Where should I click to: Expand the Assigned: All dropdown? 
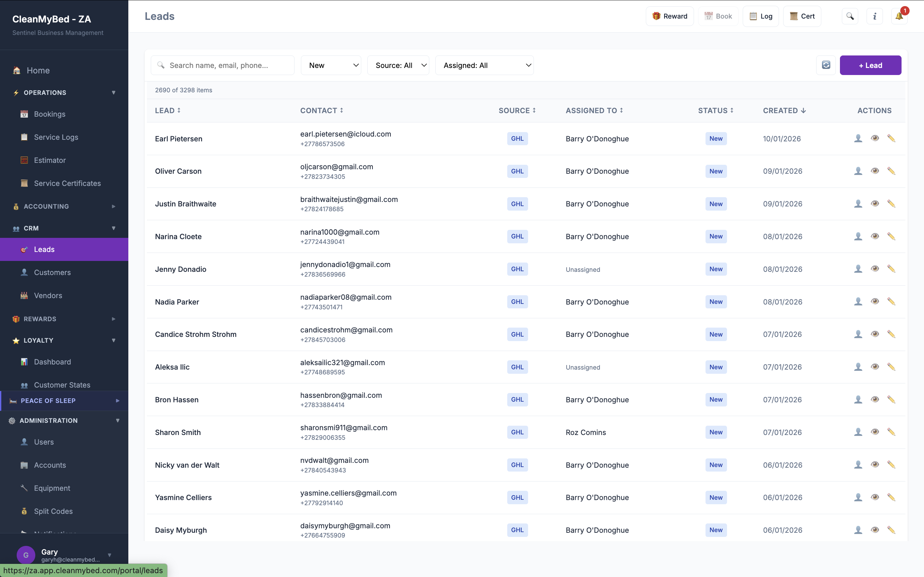pos(485,65)
